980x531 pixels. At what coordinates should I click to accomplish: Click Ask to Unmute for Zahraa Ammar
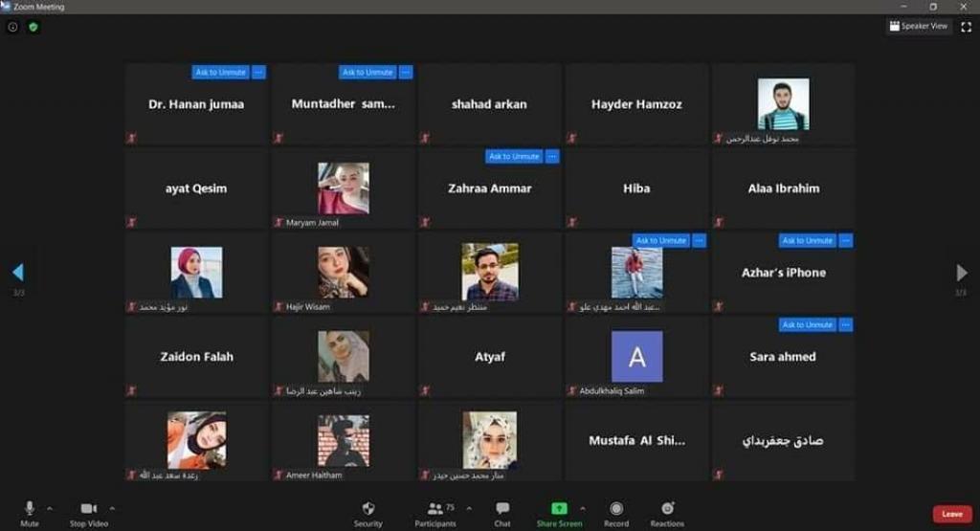point(514,157)
